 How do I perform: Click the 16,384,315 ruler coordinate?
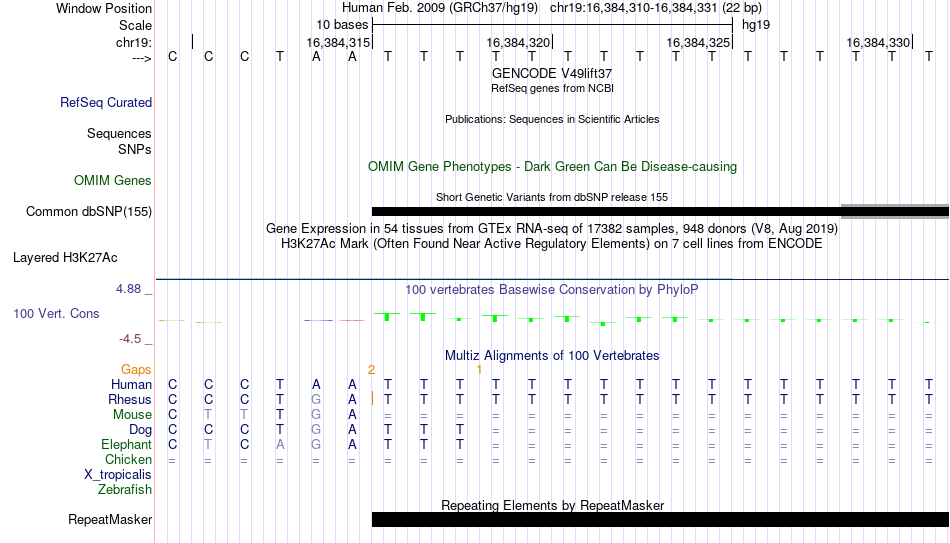[337, 42]
